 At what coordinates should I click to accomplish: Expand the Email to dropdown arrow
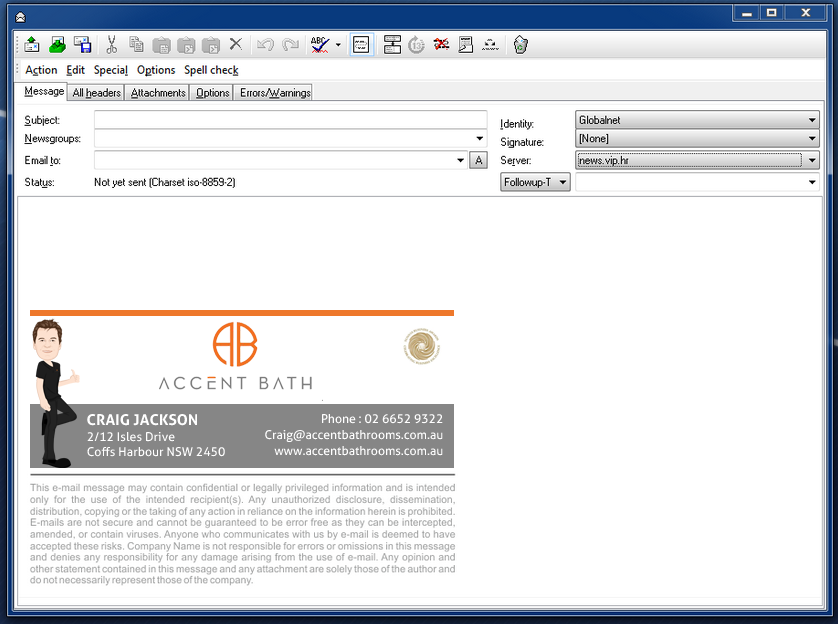(460, 160)
